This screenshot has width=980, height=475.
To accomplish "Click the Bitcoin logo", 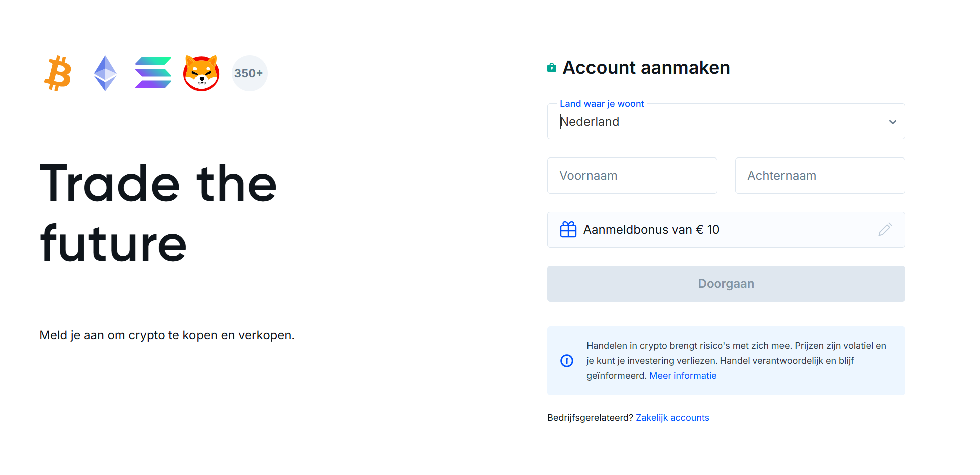I will point(57,73).
